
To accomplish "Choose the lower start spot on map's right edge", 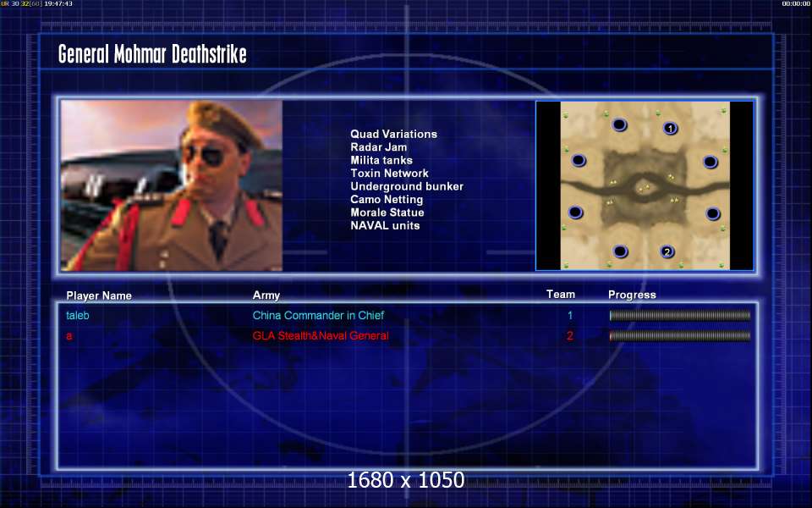I will (712, 213).
